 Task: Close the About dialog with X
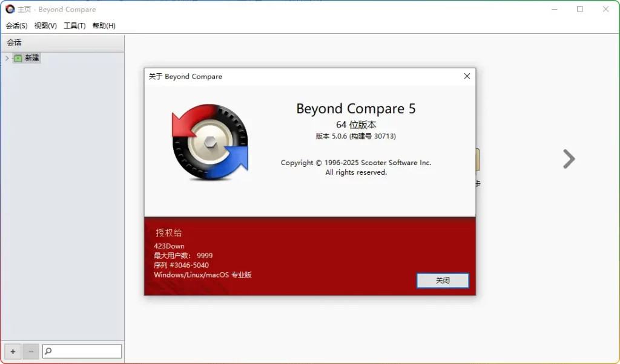coord(467,76)
